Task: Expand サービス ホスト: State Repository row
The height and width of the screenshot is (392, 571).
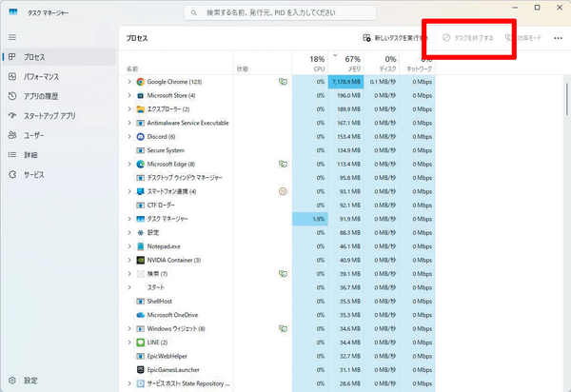Action: 129,383
